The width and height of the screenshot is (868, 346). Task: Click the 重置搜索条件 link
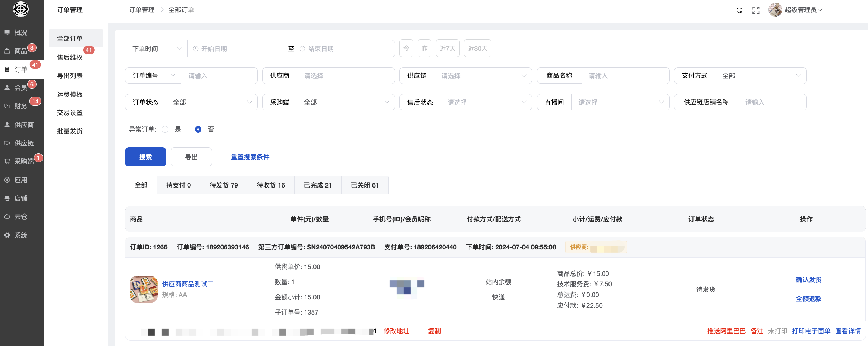tap(250, 157)
